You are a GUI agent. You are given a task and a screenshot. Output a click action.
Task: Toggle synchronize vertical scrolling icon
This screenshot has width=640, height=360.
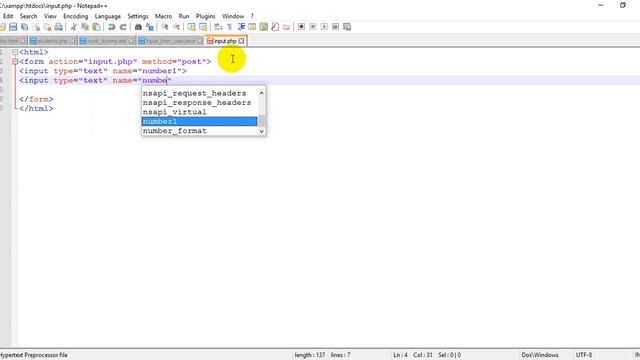click(x=191, y=27)
